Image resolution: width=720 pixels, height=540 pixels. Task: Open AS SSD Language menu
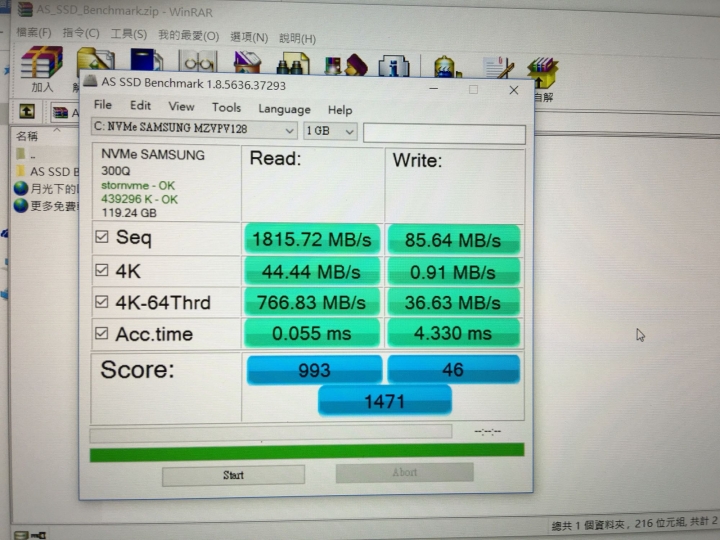coord(284,109)
